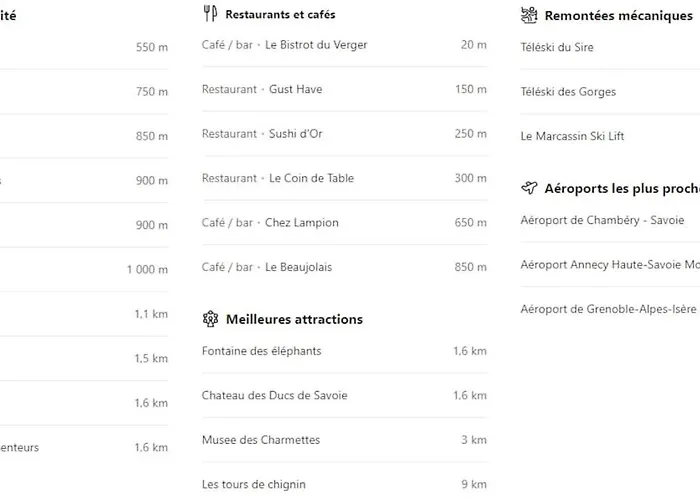Click Aéroport Annecy Haute-Savoie entry
This screenshot has width=700, height=500.
(x=610, y=265)
